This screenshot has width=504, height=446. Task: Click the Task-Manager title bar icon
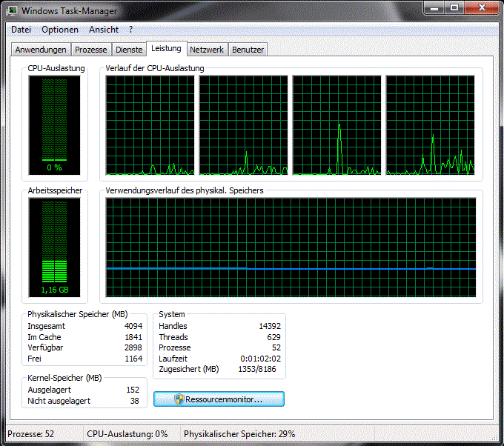(x=12, y=10)
